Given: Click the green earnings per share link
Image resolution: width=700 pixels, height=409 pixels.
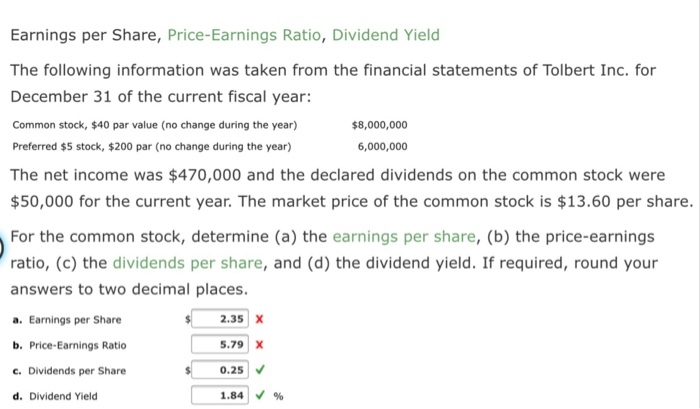Looking at the screenshot, I should (x=404, y=237).
